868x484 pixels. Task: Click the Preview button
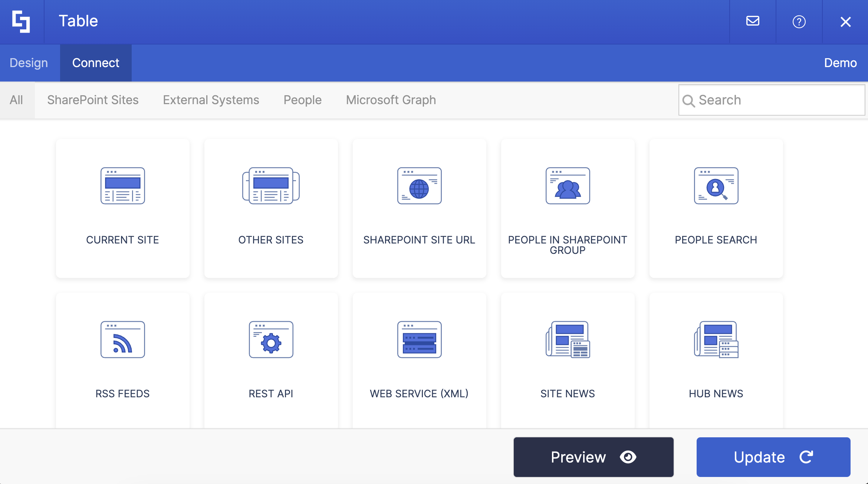click(593, 457)
